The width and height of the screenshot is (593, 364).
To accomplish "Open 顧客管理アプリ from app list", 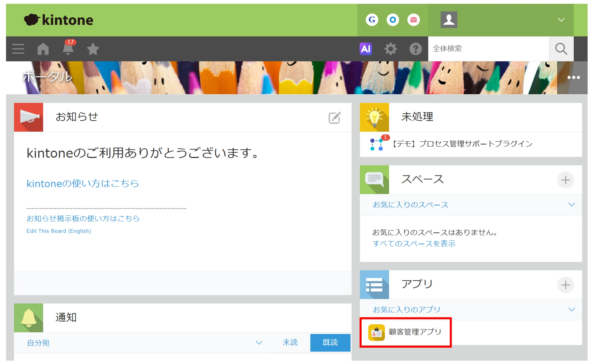I will [x=405, y=332].
